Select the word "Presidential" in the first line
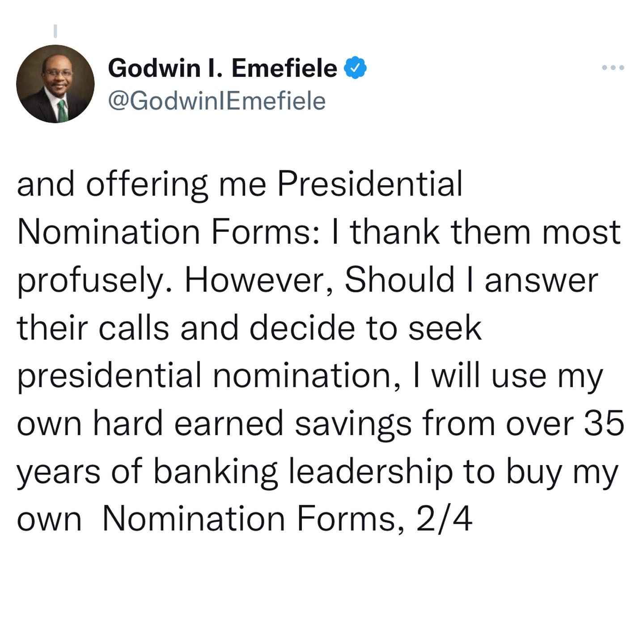 coord(369,184)
